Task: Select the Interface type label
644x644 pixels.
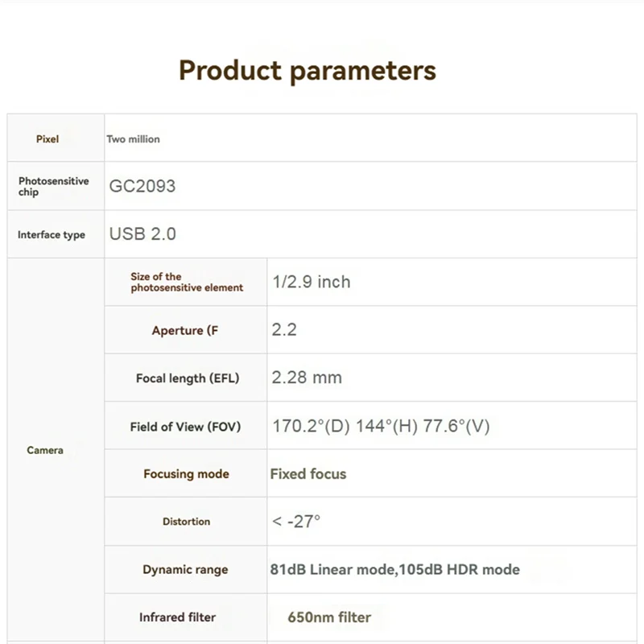Action: tap(52, 235)
